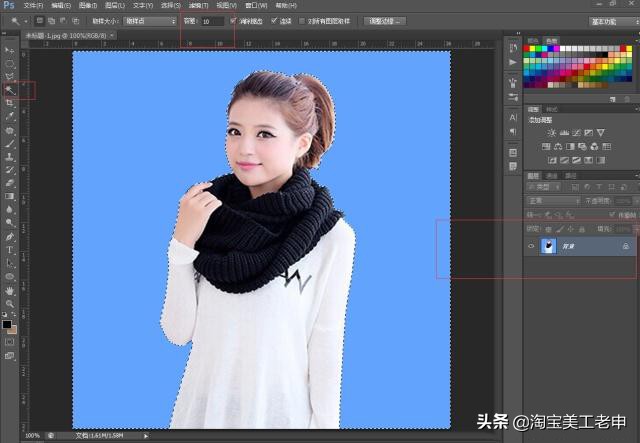Open the History panel icon in side dock
This screenshot has height=443, width=640.
[x=513, y=46]
